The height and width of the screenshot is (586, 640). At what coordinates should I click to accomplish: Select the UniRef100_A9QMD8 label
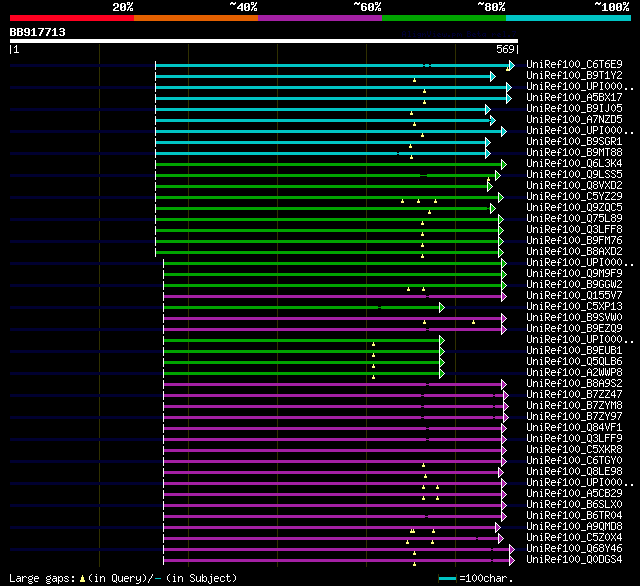tap(574, 527)
